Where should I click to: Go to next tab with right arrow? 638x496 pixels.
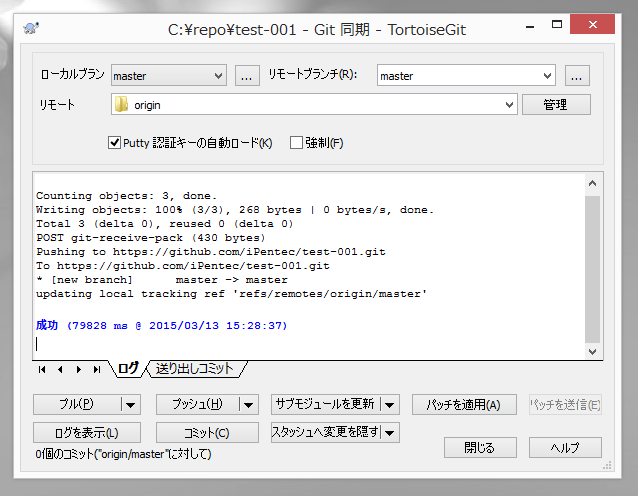(x=79, y=369)
